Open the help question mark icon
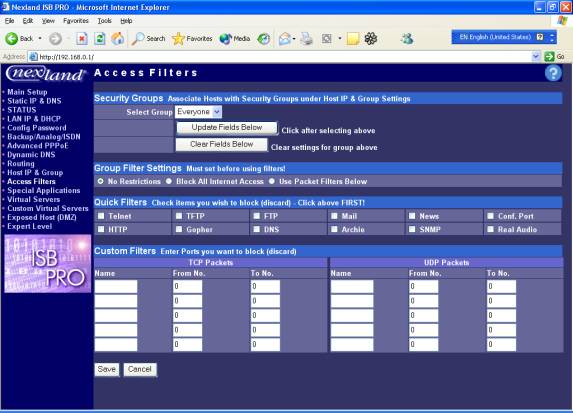This screenshot has width=573, height=413. point(553,73)
